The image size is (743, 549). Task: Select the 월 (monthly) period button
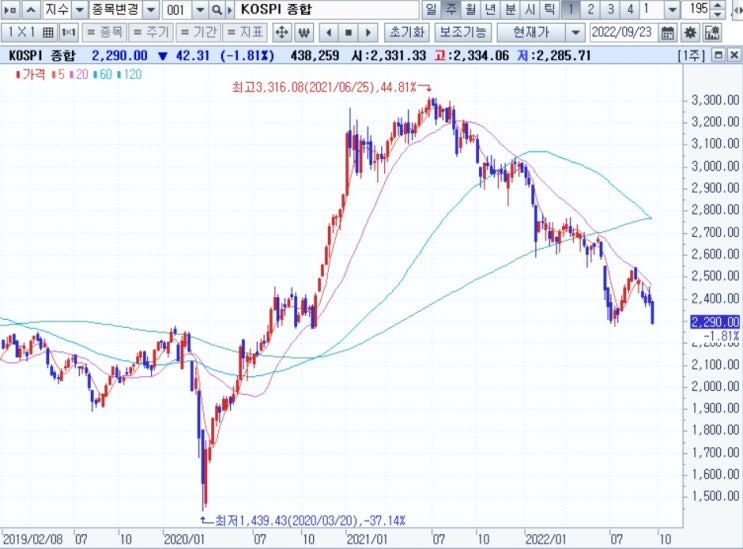(471, 9)
